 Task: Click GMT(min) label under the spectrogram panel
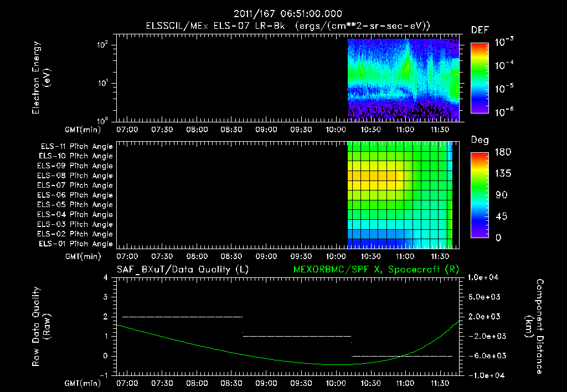(x=83, y=130)
